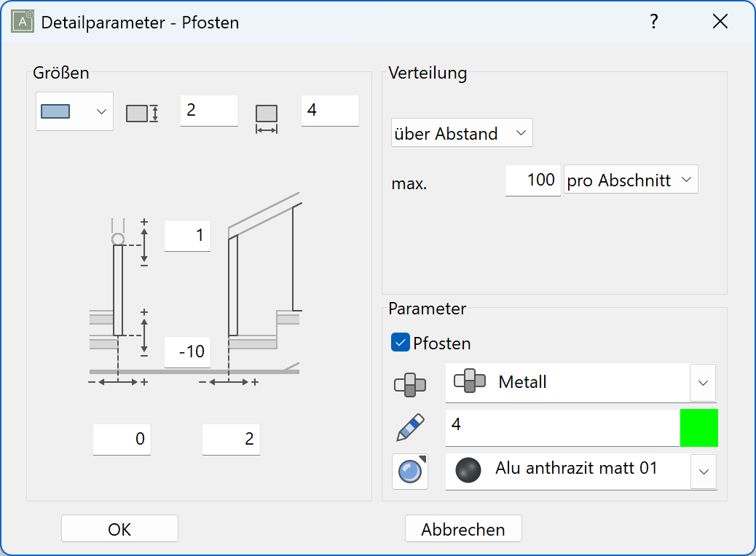The width and height of the screenshot is (756, 556).
Task: Click the max distance field showing 100
Action: (532, 179)
